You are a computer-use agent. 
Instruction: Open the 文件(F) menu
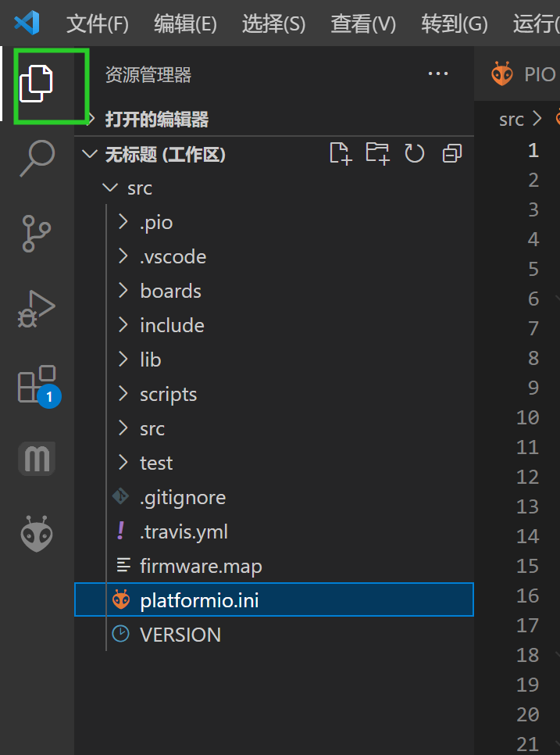pyautogui.click(x=97, y=24)
